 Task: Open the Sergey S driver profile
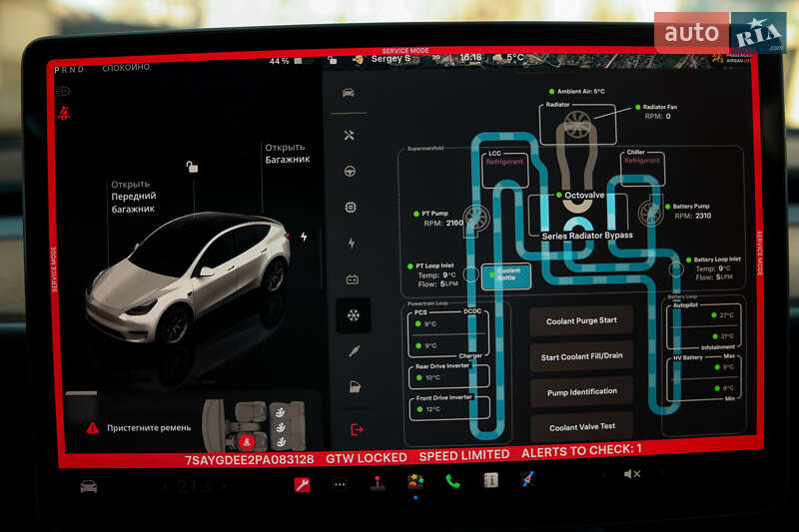pos(391,59)
